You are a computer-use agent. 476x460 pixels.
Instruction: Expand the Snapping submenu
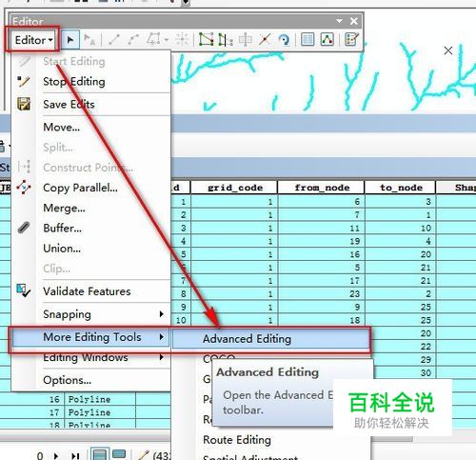tap(90, 314)
